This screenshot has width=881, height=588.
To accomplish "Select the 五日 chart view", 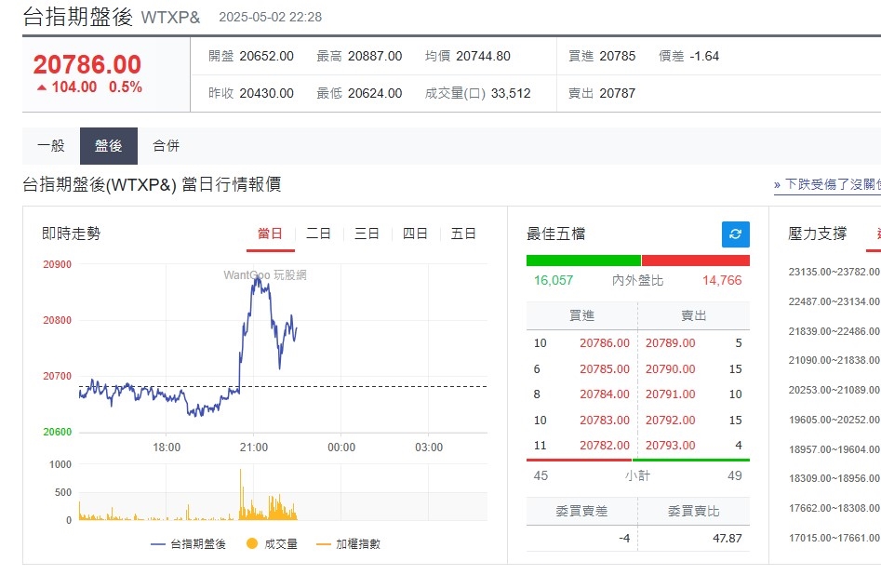I will coord(463,234).
